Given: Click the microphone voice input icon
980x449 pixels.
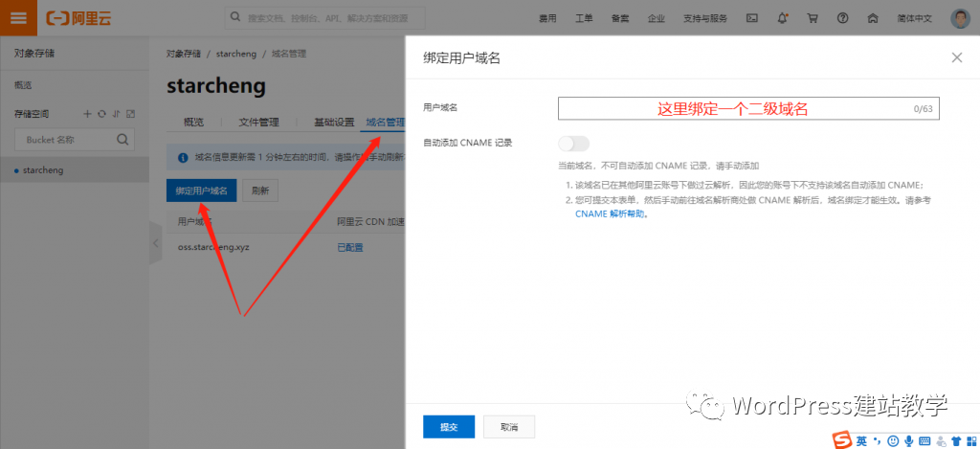Looking at the screenshot, I should point(908,440).
